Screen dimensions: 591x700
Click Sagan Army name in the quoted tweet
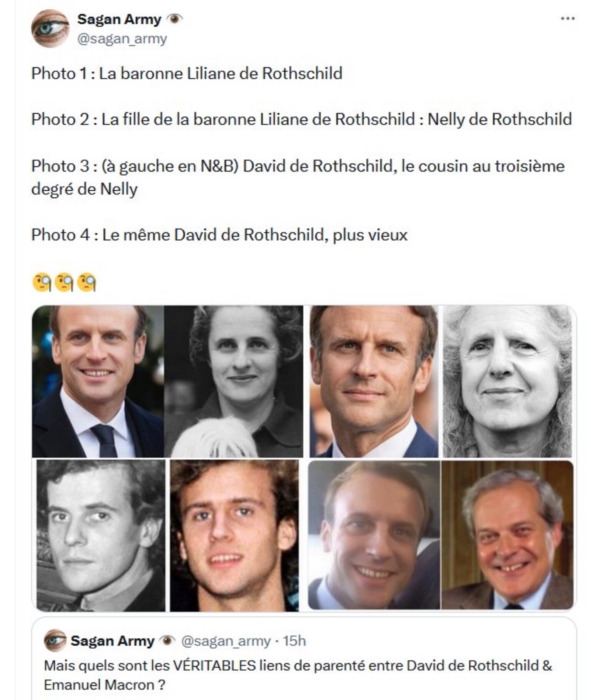[112, 641]
